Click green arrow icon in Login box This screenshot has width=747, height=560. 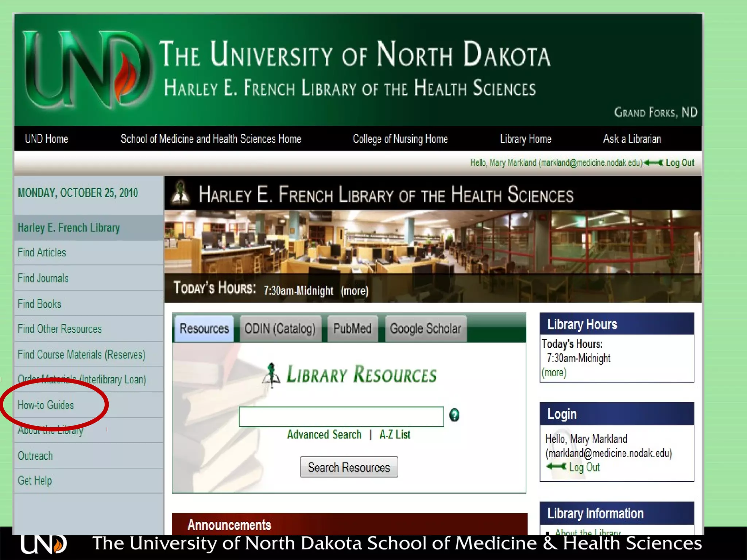click(556, 467)
